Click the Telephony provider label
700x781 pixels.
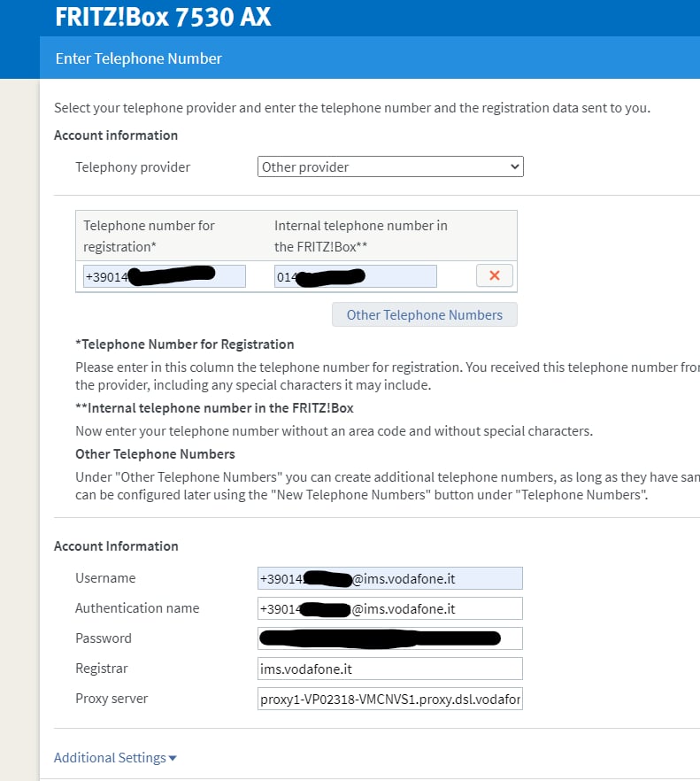coord(133,166)
